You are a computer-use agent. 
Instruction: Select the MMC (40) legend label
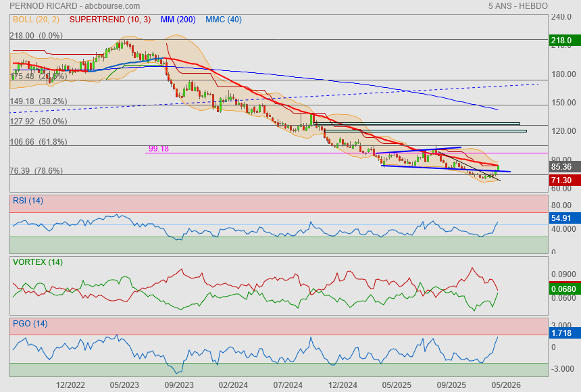click(x=224, y=20)
